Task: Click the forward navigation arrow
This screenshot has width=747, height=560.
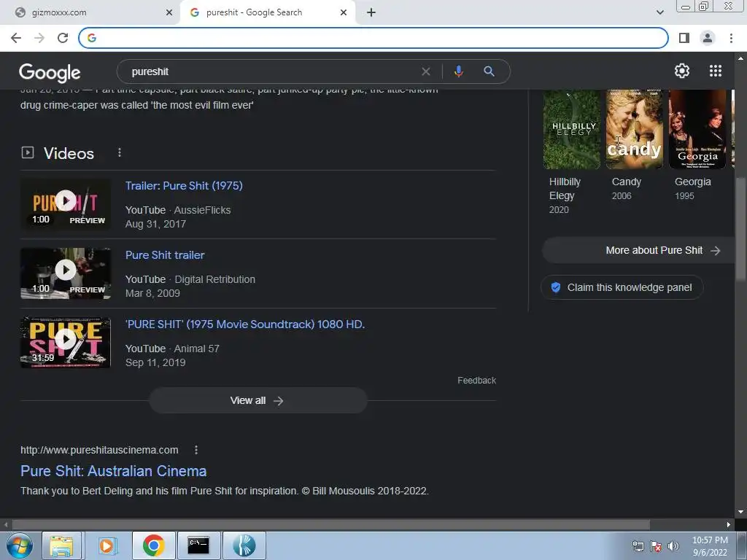Action: click(x=39, y=38)
